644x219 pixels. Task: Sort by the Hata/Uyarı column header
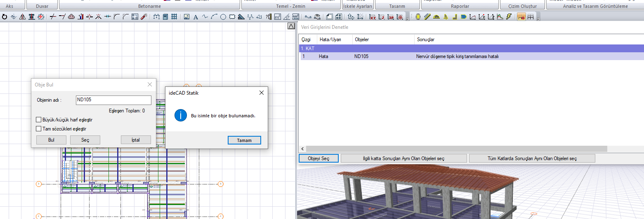coord(335,40)
